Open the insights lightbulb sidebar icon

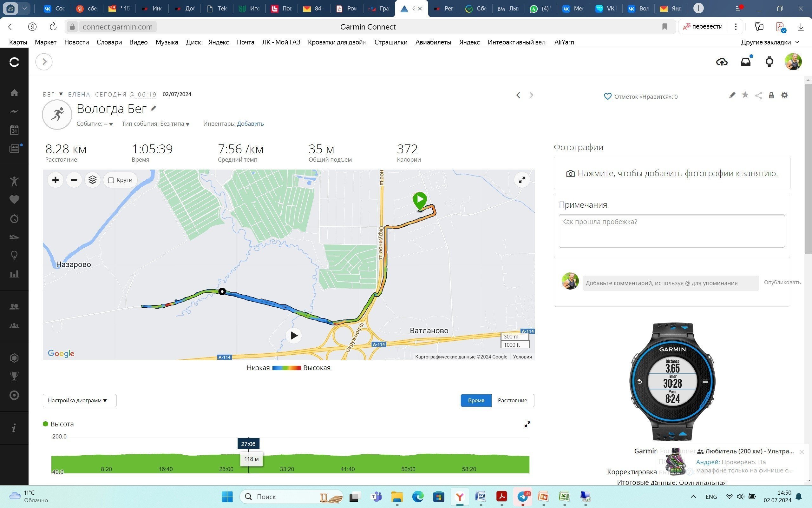coord(14,256)
